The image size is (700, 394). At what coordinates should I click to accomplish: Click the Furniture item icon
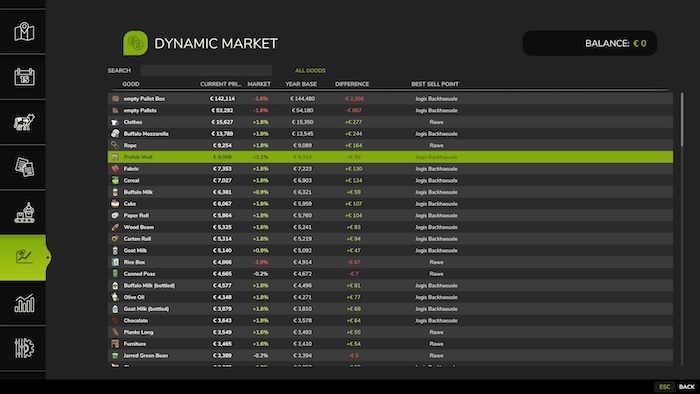[115, 344]
